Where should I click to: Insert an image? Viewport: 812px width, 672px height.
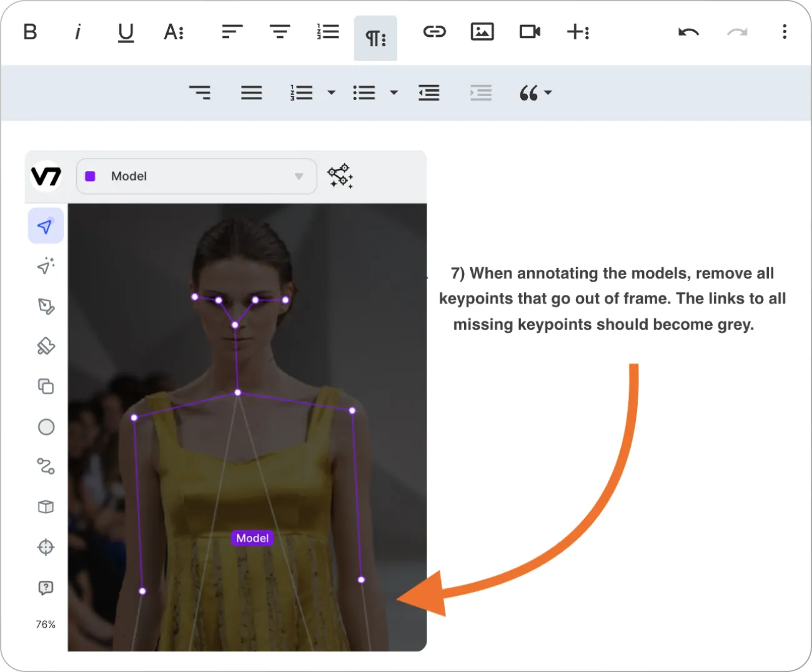tap(482, 32)
